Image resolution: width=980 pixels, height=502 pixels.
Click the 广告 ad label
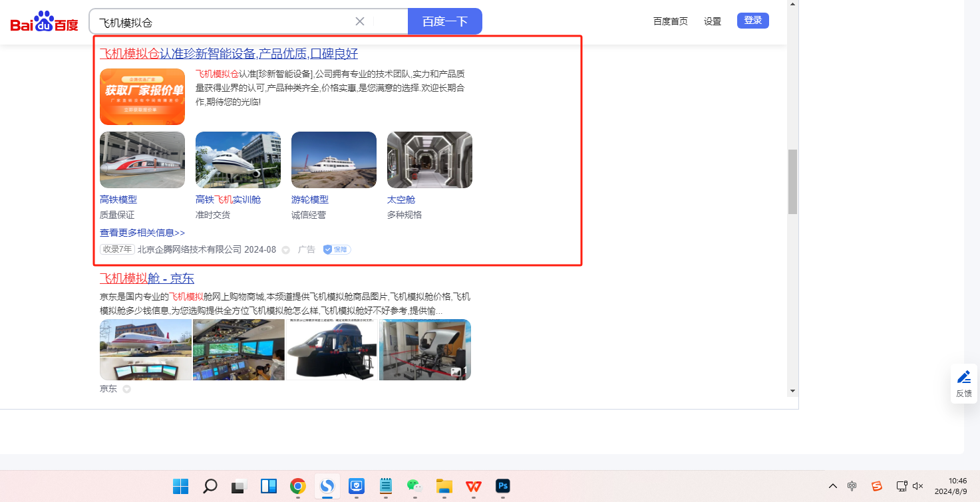(307, 249)
